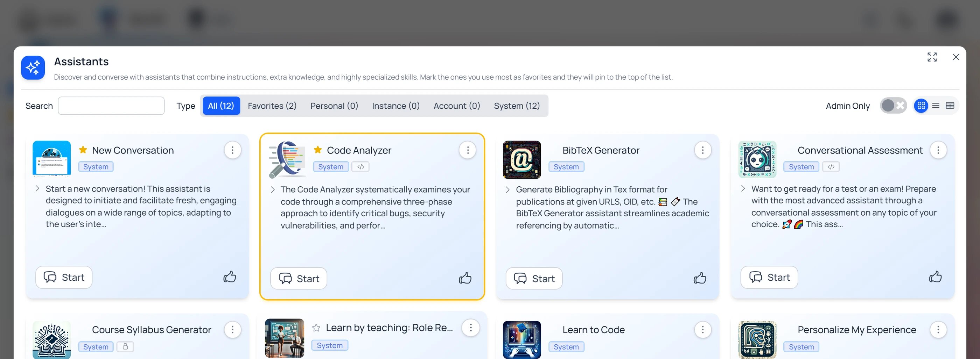Viewport: 980px width, 359px height.
Task: Open Personalize My Experience options menu
Action: 938,329
